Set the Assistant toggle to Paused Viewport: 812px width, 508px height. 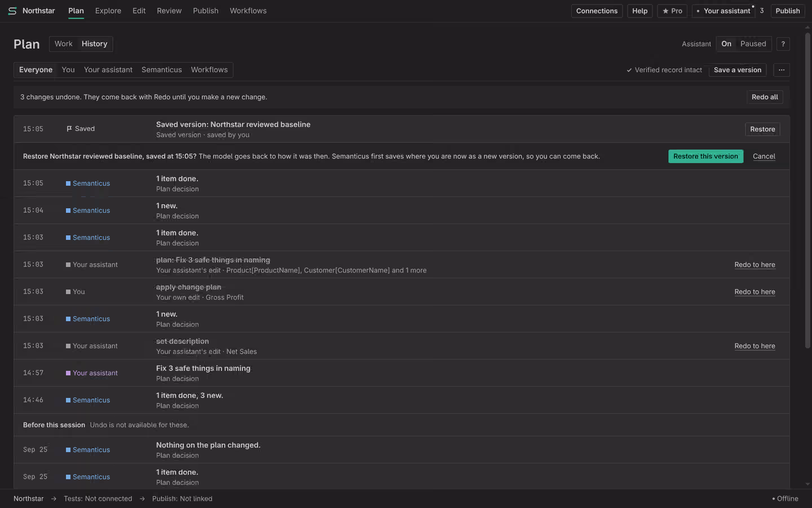coord(753,44)
